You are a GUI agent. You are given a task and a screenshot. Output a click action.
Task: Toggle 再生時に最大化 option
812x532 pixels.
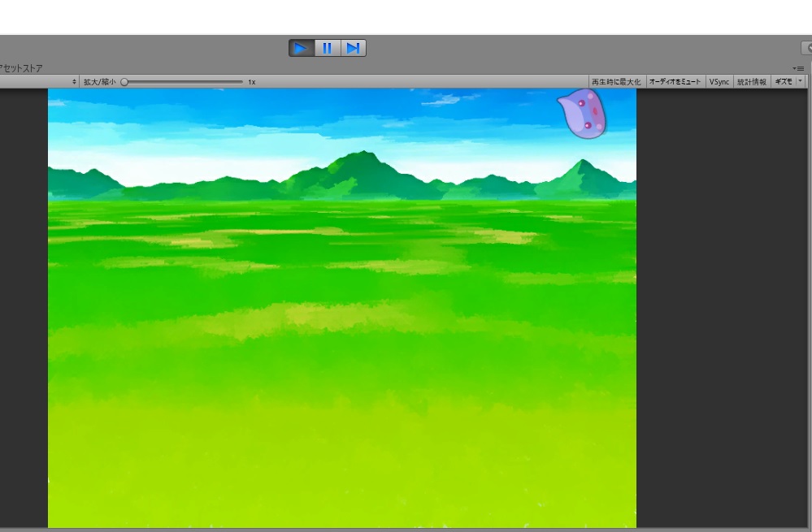click(x=616, y=82)
